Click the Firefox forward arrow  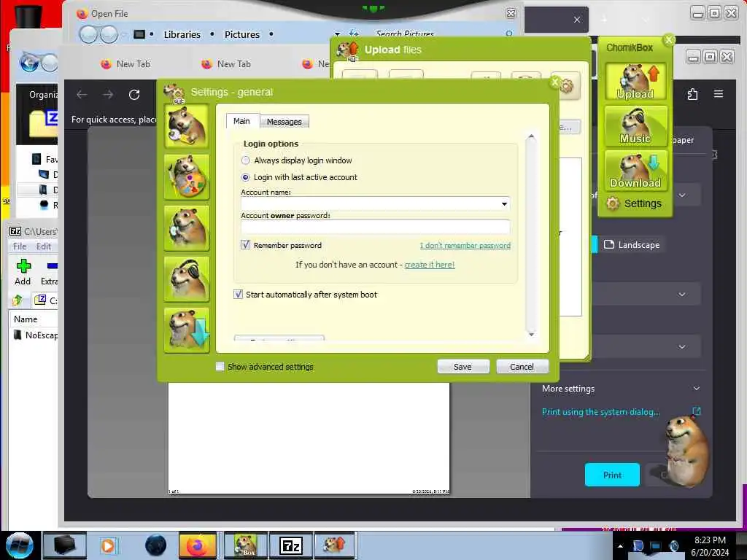[108, 95]
